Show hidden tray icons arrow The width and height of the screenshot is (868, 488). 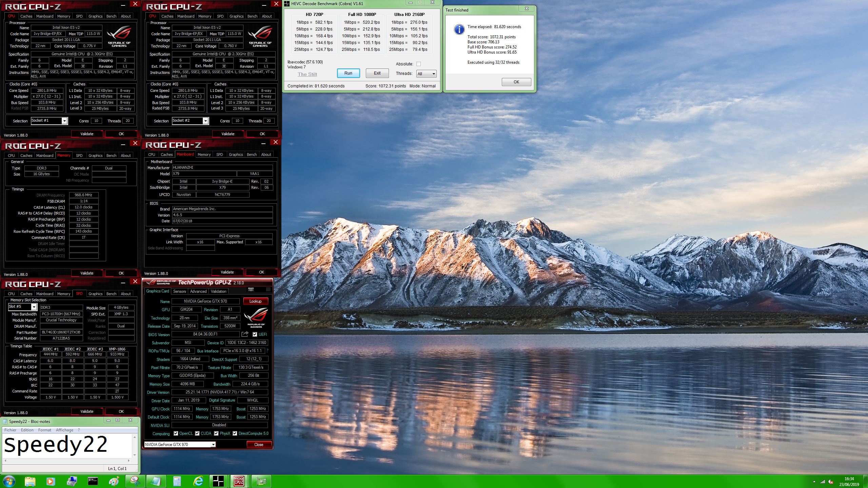point(814,482)
